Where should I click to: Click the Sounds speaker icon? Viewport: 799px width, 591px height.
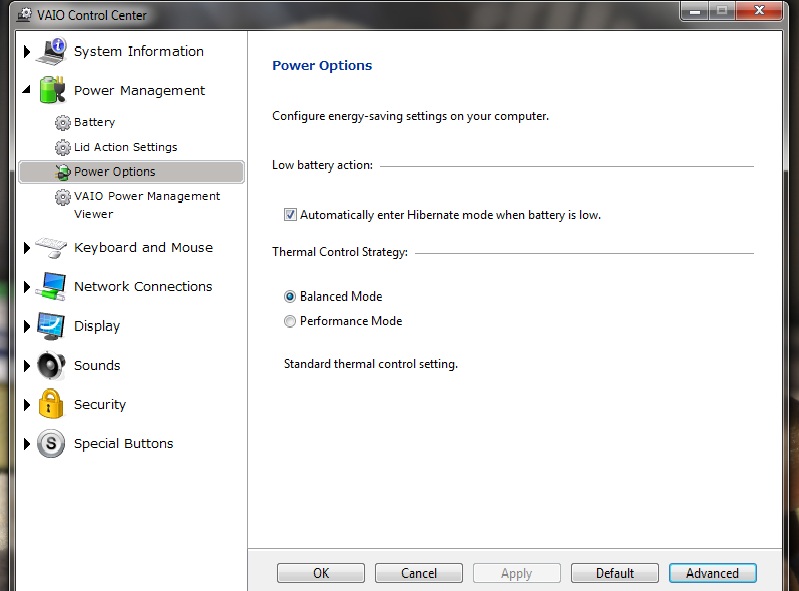51,365
